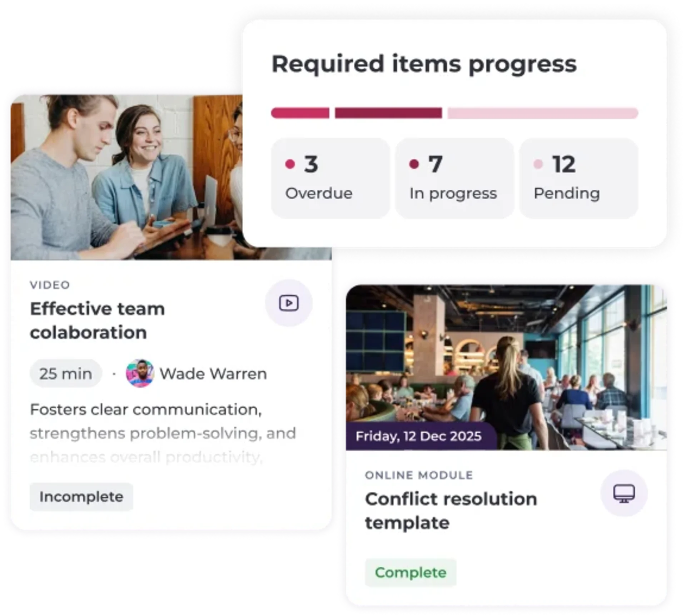
Task: Open the team meeting video thumbnail
Action: click(127, 177)
